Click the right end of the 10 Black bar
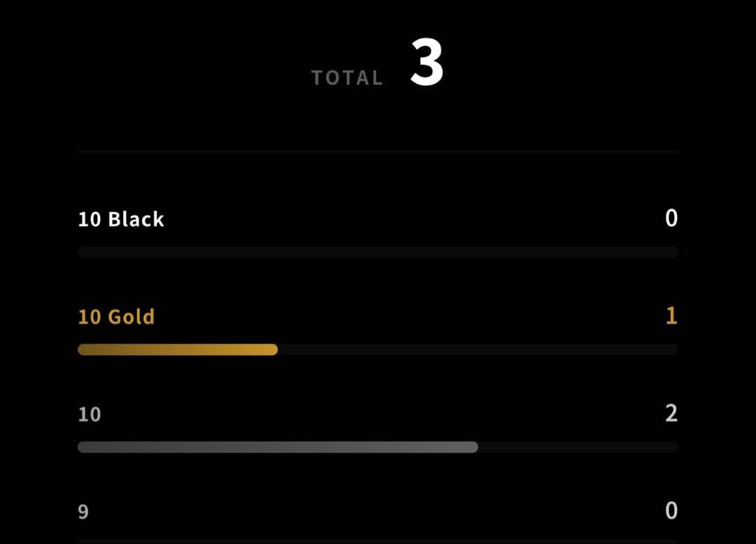This screenshot has width=756, height=544. [x=673, y=252]
